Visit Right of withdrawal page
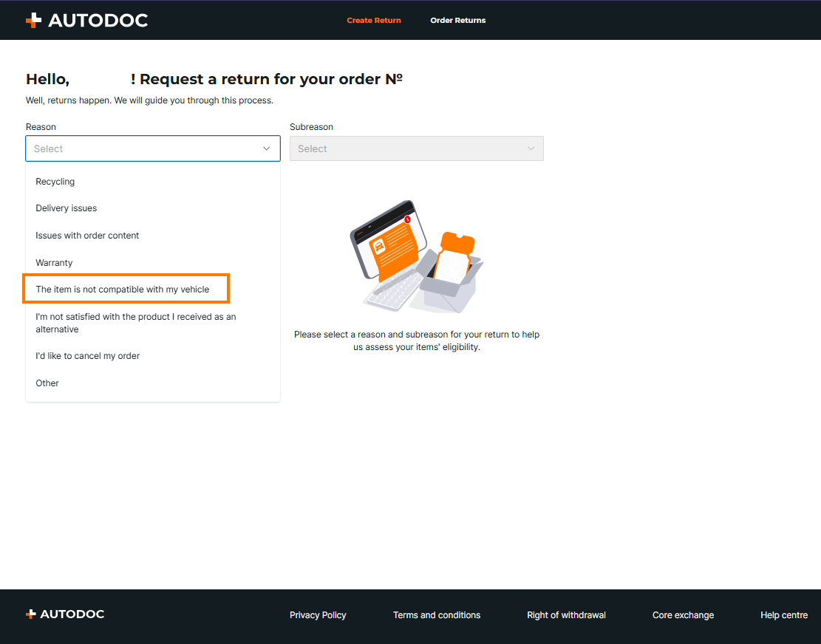Viewport: 821px width, 644px height. (x=566, y=615)
